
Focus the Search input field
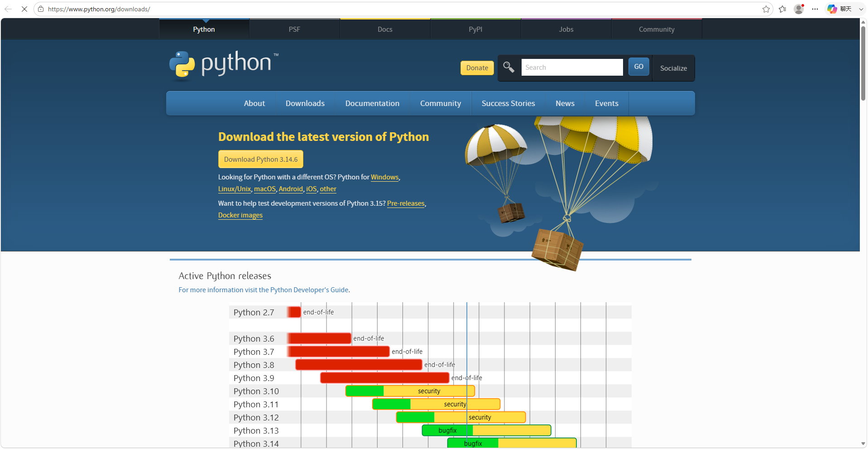[572, 68]
